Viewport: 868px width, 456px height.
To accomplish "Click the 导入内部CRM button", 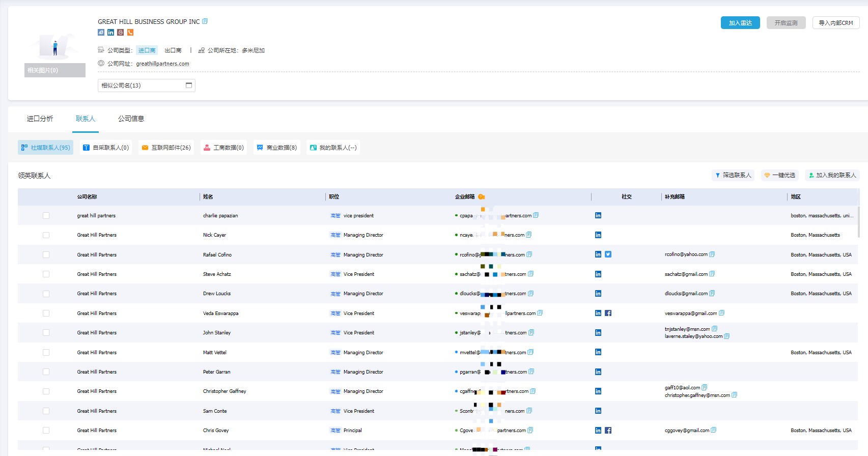I will pyautogui.click(x=836, y=23).
